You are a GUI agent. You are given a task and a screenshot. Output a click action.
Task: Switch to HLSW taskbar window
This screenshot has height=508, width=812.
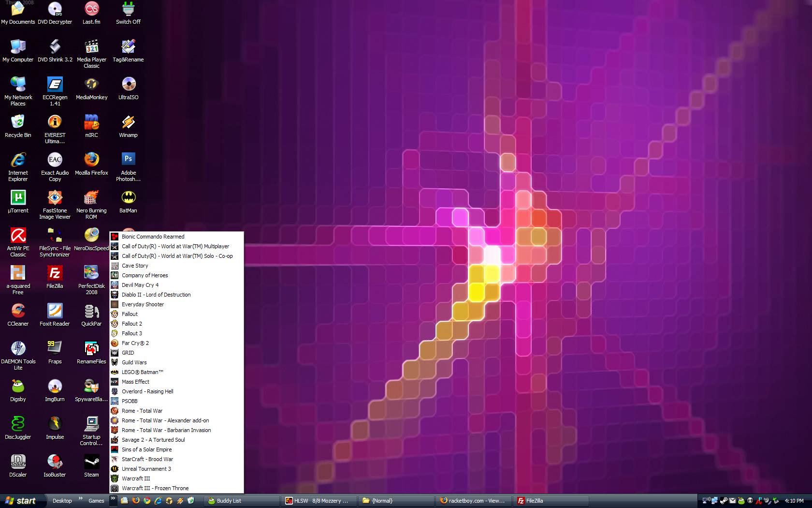coord(319,501)
